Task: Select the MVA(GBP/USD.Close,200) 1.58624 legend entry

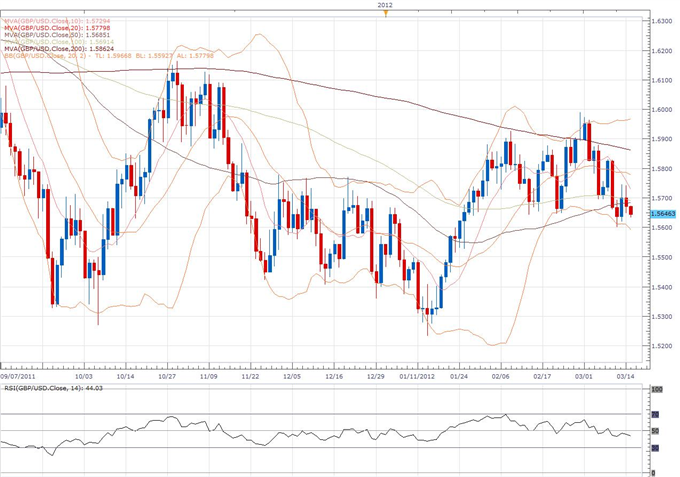Action: (59, 49)
